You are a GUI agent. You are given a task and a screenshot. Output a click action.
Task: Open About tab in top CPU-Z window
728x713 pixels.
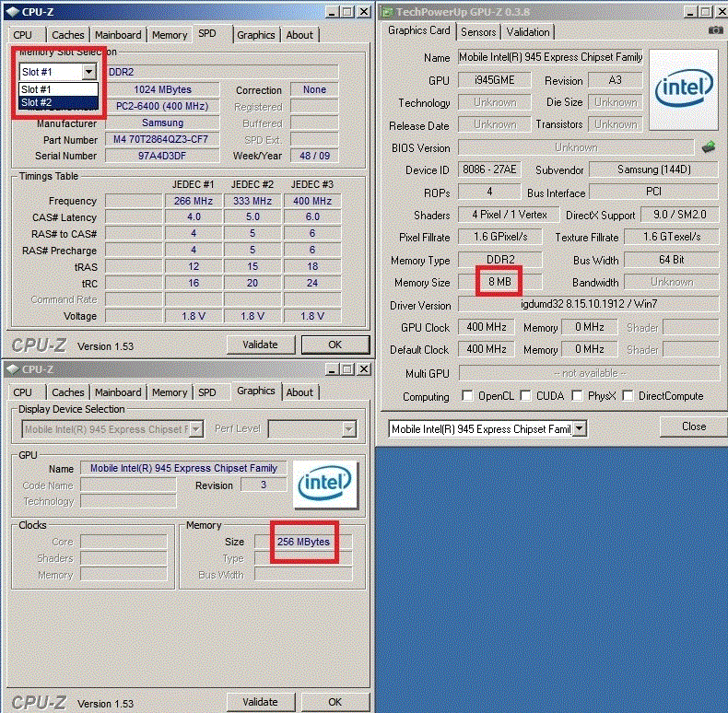tap(299, 35)
